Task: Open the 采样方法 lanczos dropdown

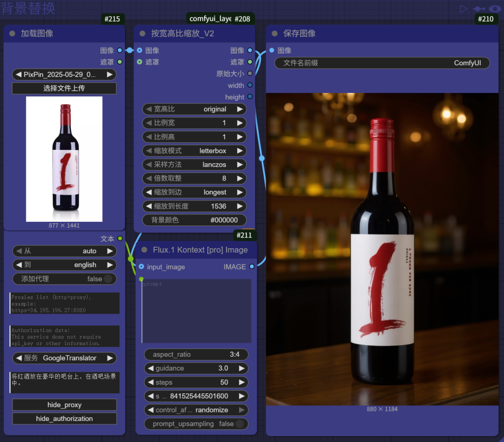Action: point(194,165)
